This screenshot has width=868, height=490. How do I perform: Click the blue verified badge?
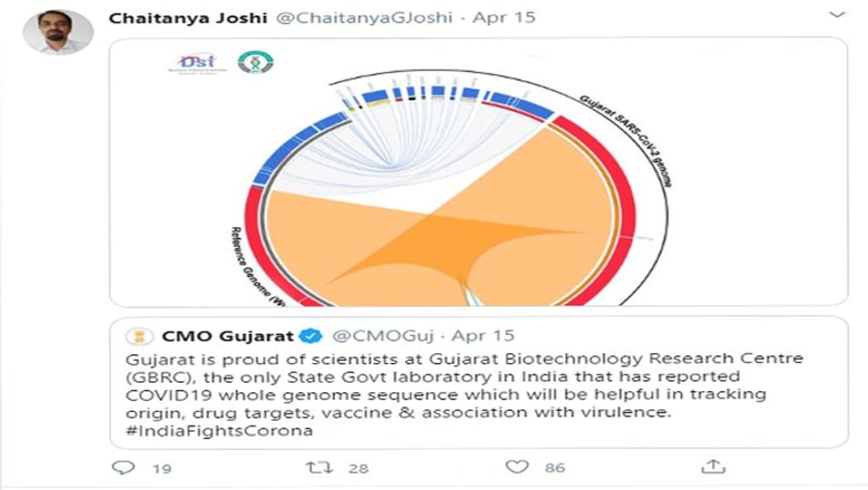pos(311,336)
